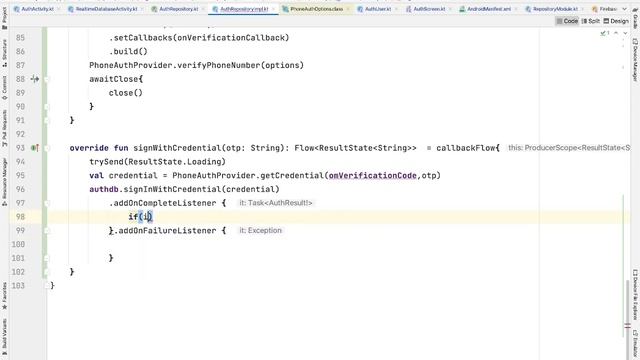Switch editor to Design view

(x=616, y=21)
